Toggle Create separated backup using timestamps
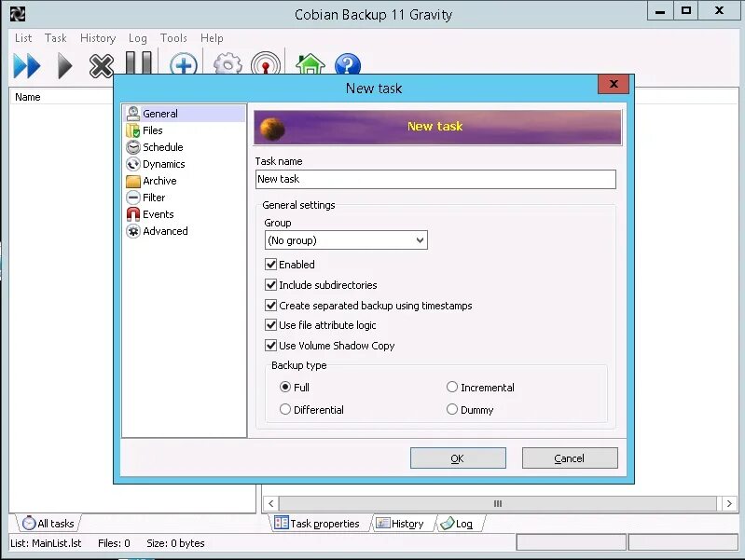 pyautogui.click(x=270, y=305)
